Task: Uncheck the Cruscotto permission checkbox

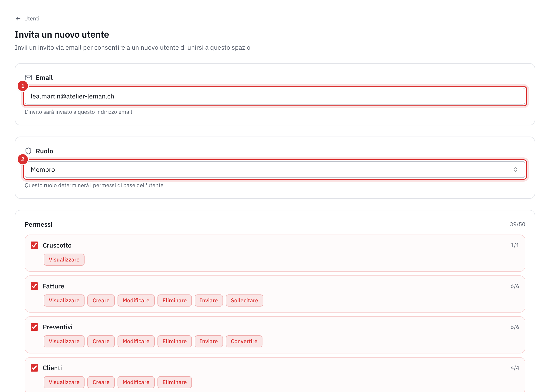Action: (x=34, y=245)
